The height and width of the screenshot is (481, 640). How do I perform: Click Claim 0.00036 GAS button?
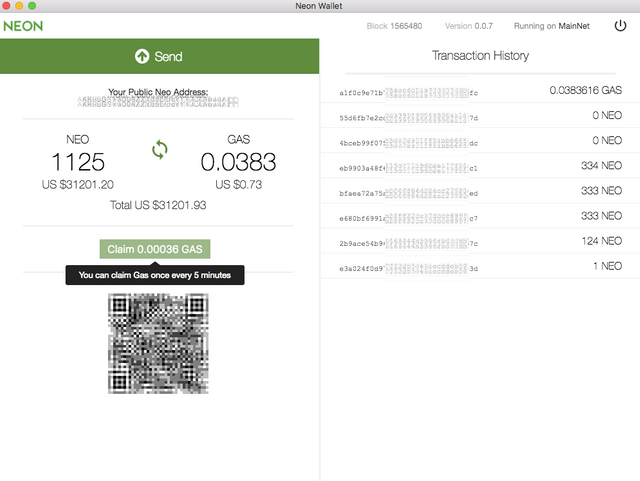coord(155,249)
